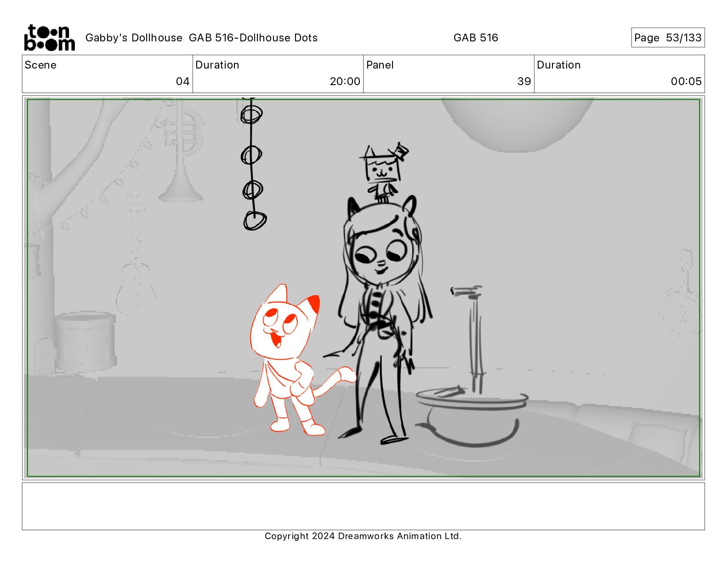Click the panel duration value "00:05"
Screen dimensions: 728x563
pyautogui.click(x=686, y=81)
